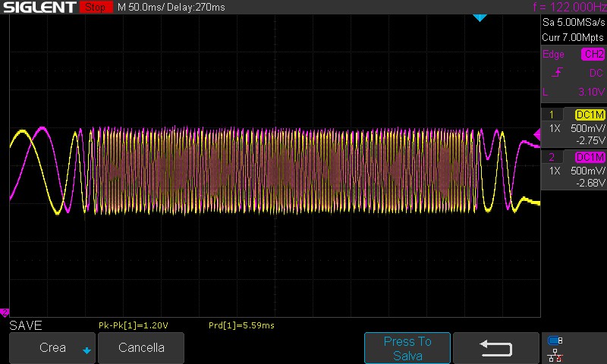Click the USB drive status icon
Image resolution: width=607 pixels, height=364 pixels.
click(x=555, y=340)
